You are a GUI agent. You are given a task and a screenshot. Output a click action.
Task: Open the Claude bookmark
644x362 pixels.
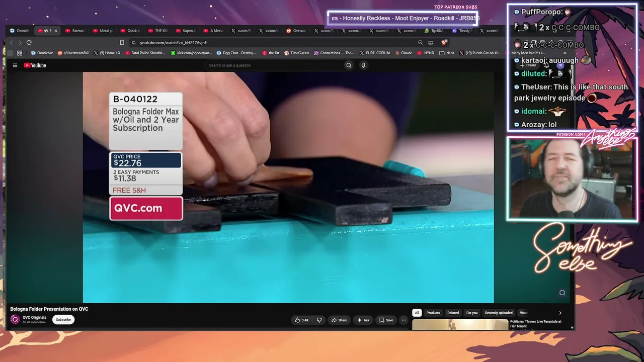[404, 53]
